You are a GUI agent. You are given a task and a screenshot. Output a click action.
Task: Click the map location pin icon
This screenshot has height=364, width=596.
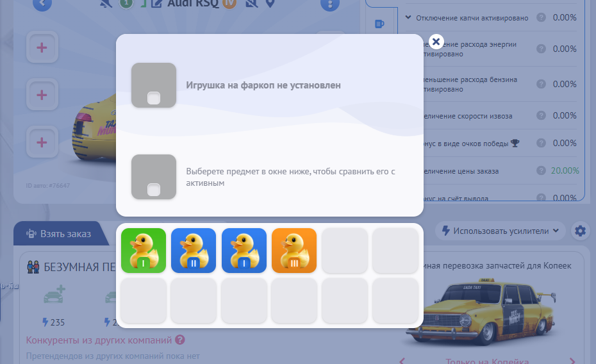[x=270, y=4]
